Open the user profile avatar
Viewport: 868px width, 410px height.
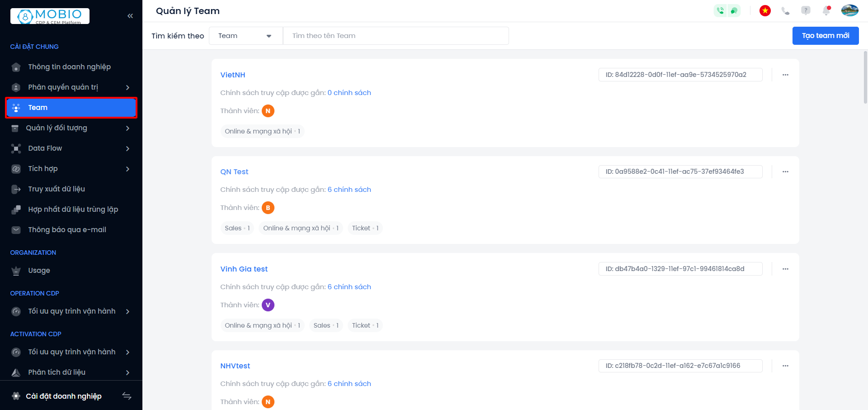click(849, 11)
